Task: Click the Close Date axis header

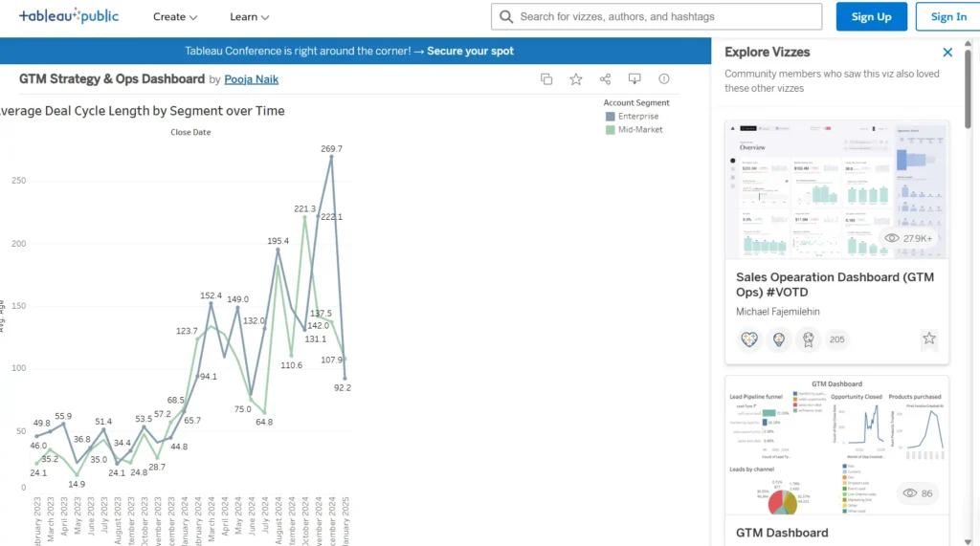Action: [190, 132]
